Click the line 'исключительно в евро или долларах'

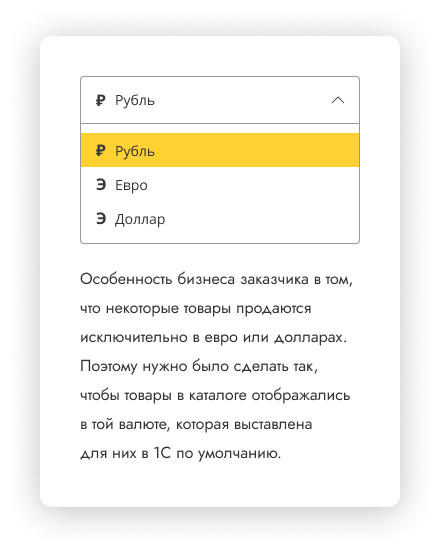coord(213,338)
